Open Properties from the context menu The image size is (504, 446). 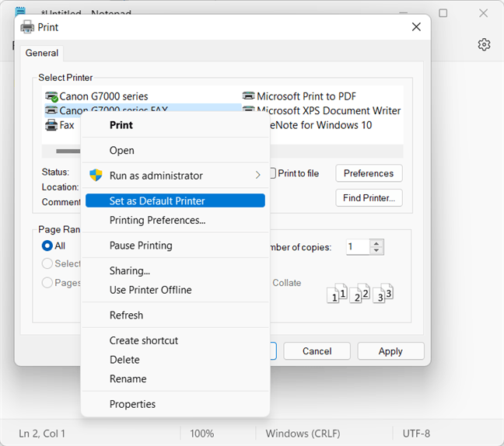[x=175, y=404]
